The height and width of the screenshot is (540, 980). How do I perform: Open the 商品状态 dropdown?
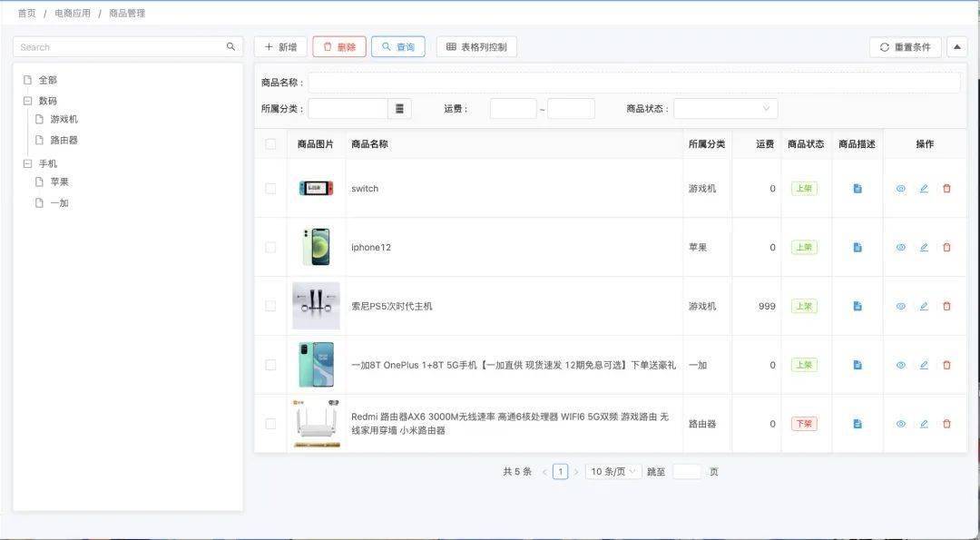[726, 109]
